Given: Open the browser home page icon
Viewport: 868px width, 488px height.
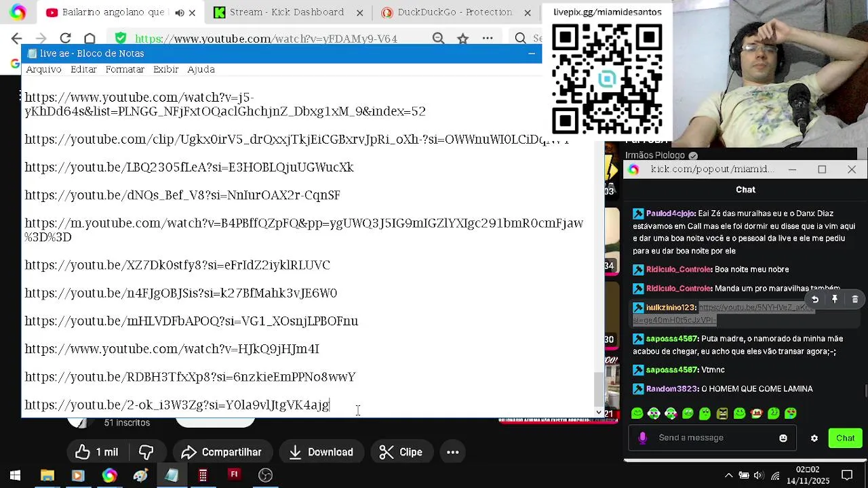Looking at the screenshot, I should click(x=90, y=39).
